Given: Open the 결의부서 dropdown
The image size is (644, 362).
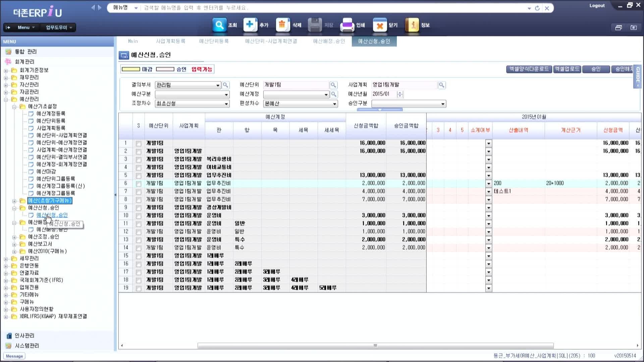Looking at the screenshot, I should click(x=218, y=85).
